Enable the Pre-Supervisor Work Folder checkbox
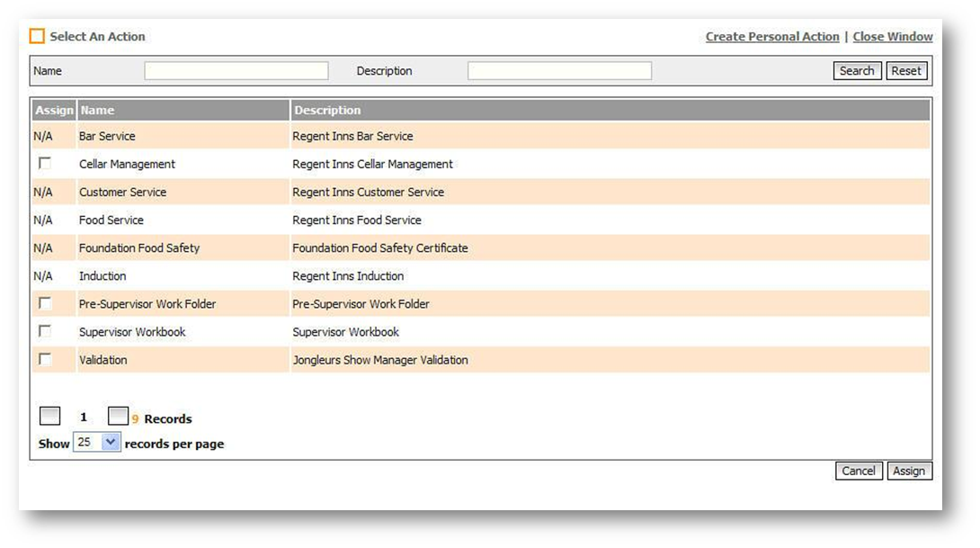980x548 pixels. click(x=45, y=303)
